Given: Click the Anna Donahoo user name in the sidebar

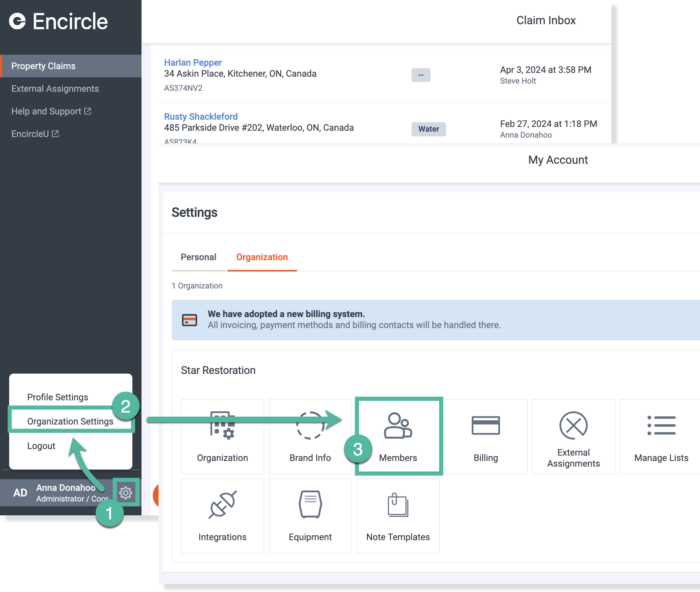Looking at the screenshot, I should (x=66, y=487).
